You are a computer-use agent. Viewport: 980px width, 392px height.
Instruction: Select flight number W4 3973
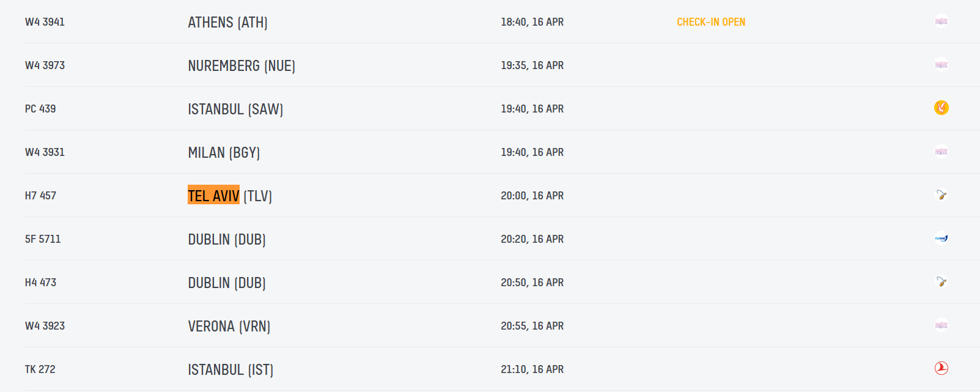[x=45, y=65]
